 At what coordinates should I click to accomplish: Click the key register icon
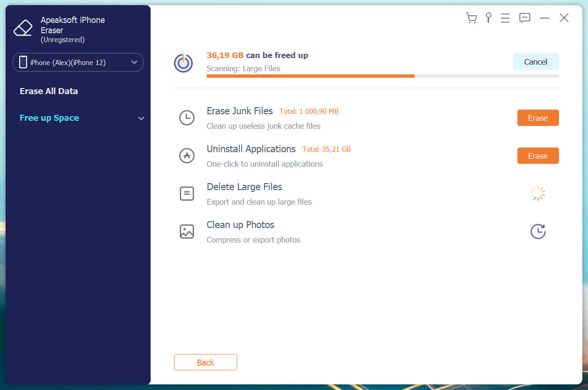(x=488, y=18)
